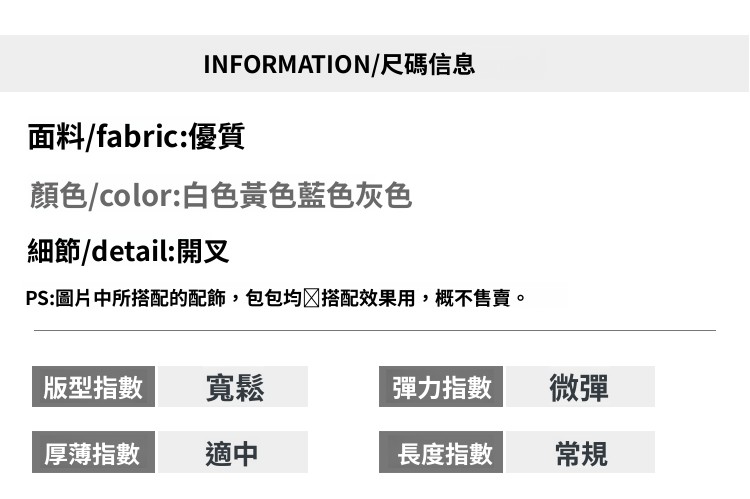Select the 適中 value box

tap(233, 453)
